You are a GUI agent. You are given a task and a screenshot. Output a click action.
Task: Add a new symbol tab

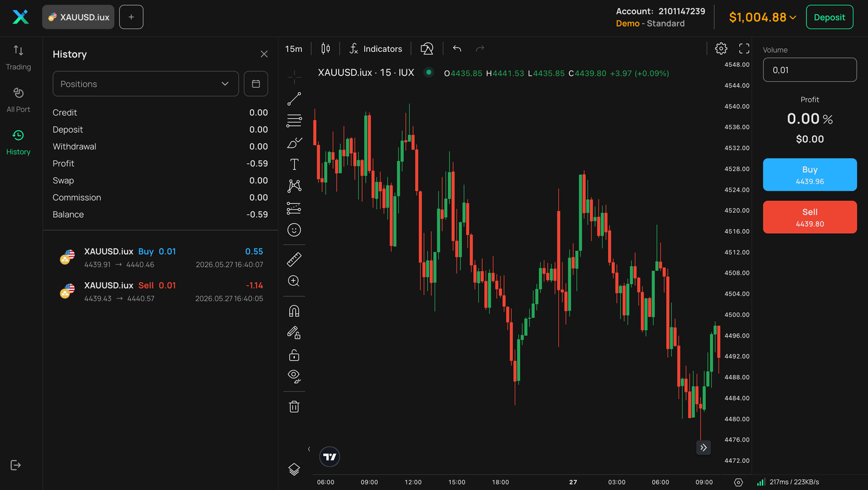pos(131,17)
